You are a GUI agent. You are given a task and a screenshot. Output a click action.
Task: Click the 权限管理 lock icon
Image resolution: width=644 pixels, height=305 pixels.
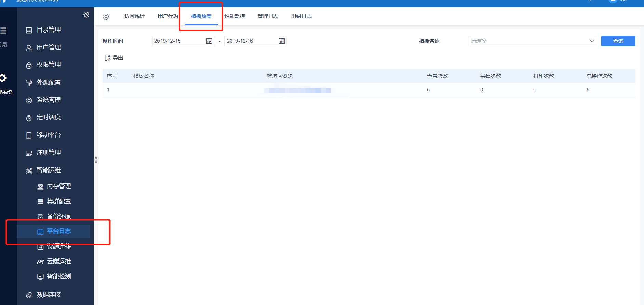pos(29,65)
